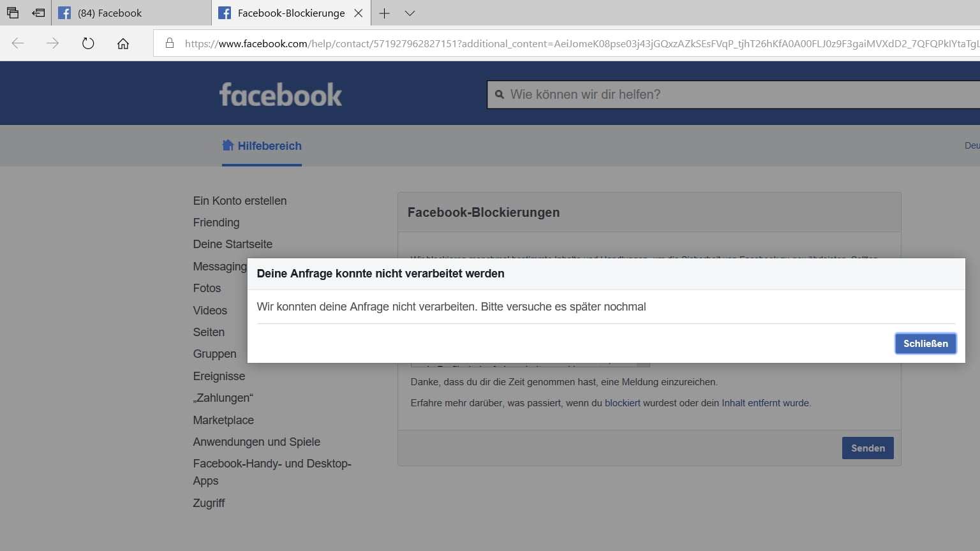Open the Friending help topic

[x=216, y=223]
